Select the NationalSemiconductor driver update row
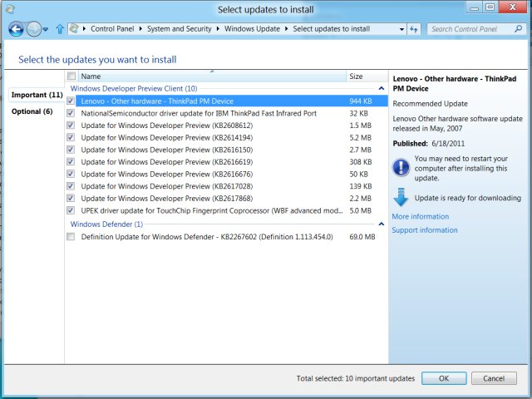The width and height of the screenshot is (532, 399). point(232,113)
